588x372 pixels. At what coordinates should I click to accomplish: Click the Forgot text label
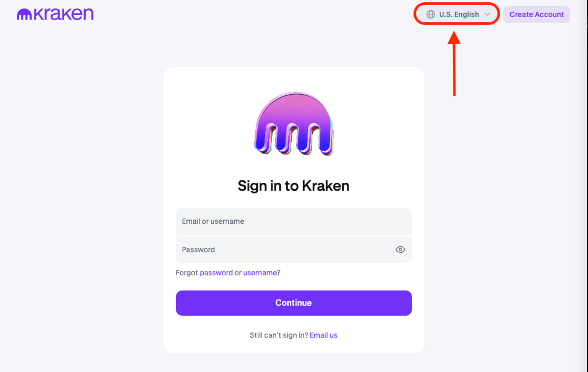tap(186, 273)
